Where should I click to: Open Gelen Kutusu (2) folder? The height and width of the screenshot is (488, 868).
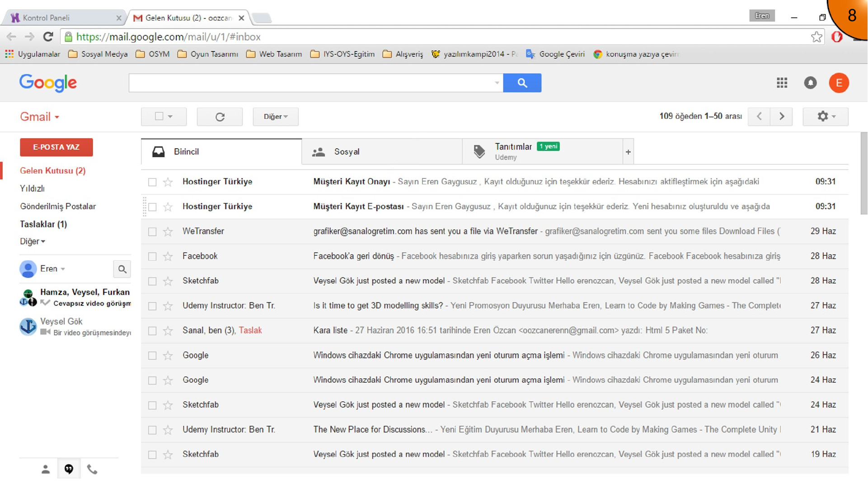point(53,171)
